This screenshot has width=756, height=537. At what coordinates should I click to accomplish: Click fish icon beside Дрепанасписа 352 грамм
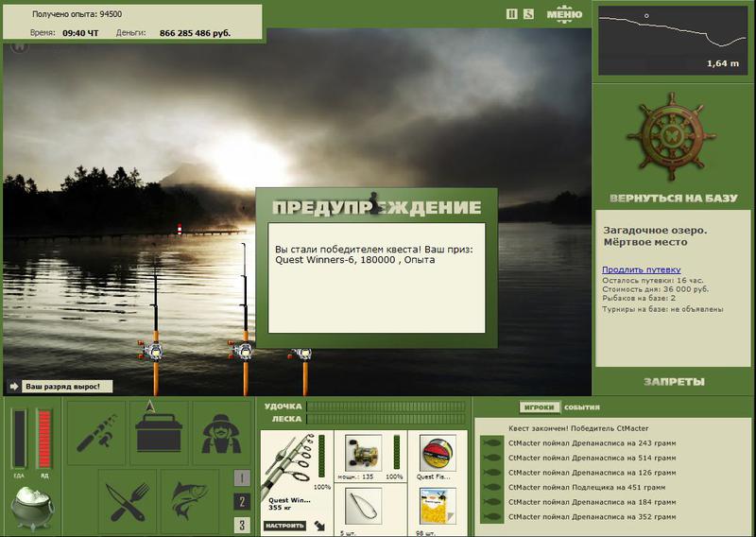click(492, 517)
